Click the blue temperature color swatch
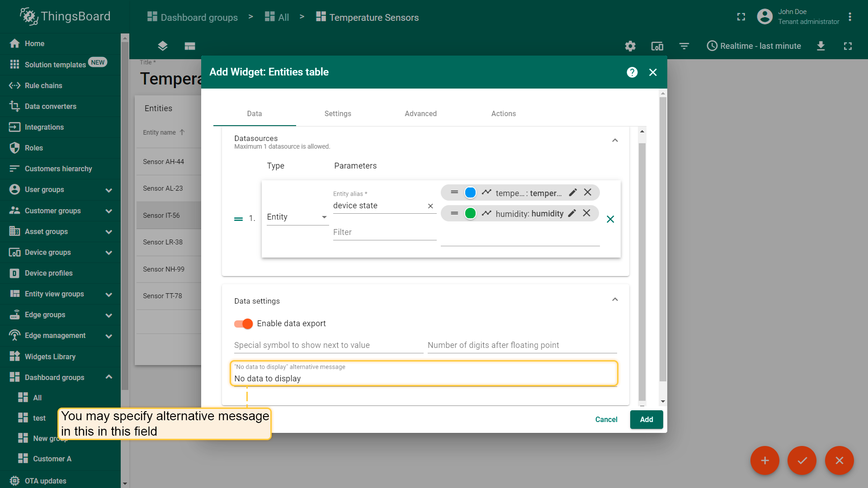Image resolution: width=868 pixels, height=488 pixels. point(470,192)
